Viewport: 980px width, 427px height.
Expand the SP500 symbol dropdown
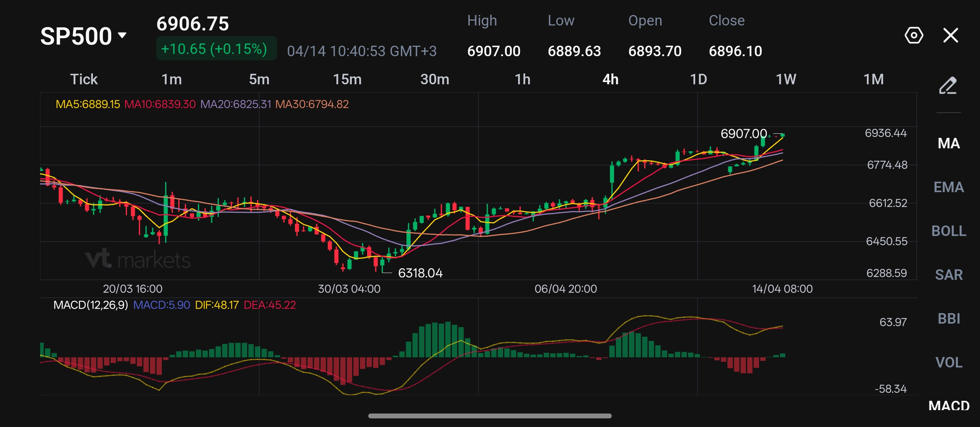click(x=83, y=36)
